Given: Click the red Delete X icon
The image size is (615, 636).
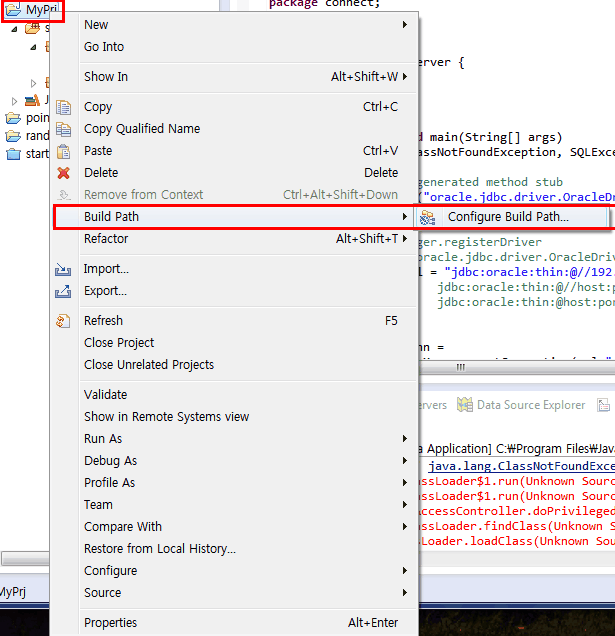Looking at the screenshot, I should (63, 173).
